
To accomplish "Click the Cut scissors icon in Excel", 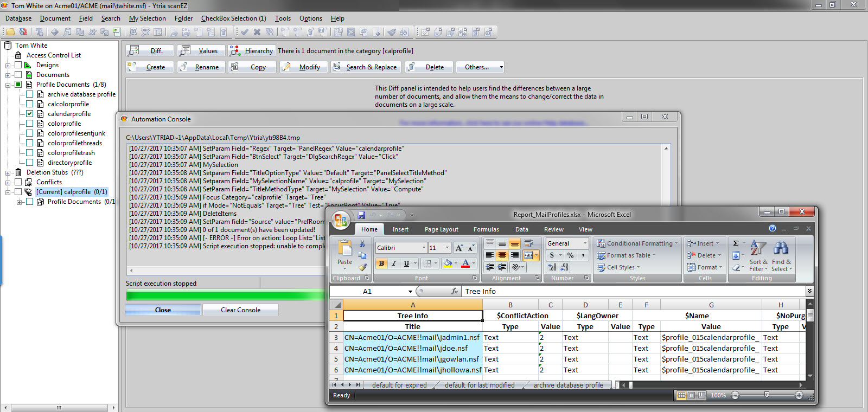I will click(x=362, y=244).
